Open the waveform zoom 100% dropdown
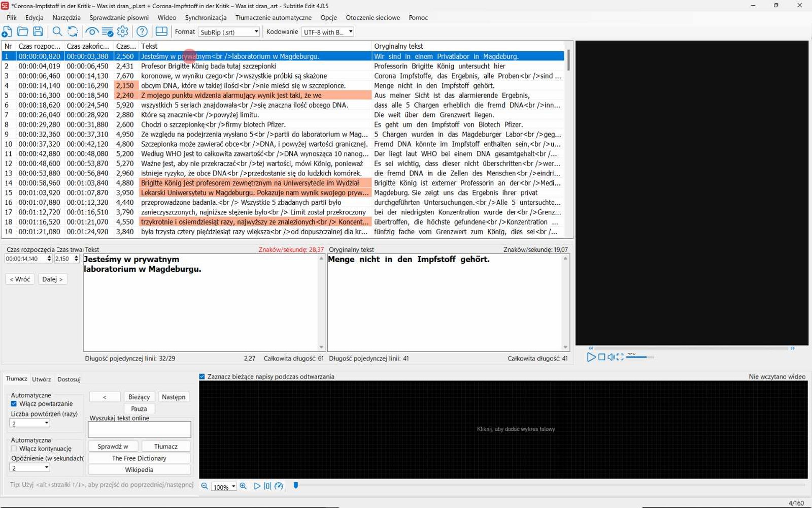 tap(224, 487)
